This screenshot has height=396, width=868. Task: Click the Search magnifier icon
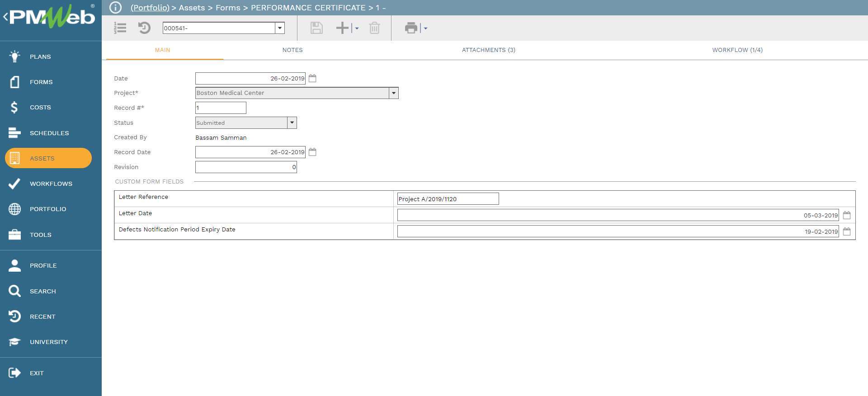(x=14, y=291)
